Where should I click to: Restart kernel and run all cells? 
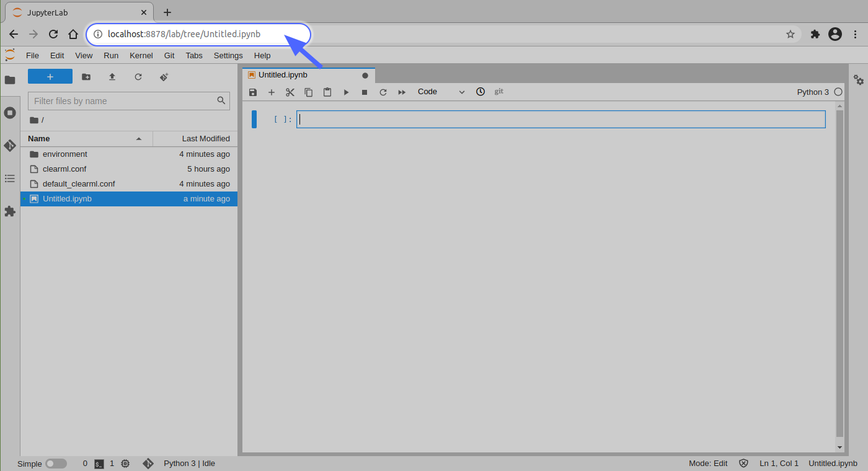[402, 92]
